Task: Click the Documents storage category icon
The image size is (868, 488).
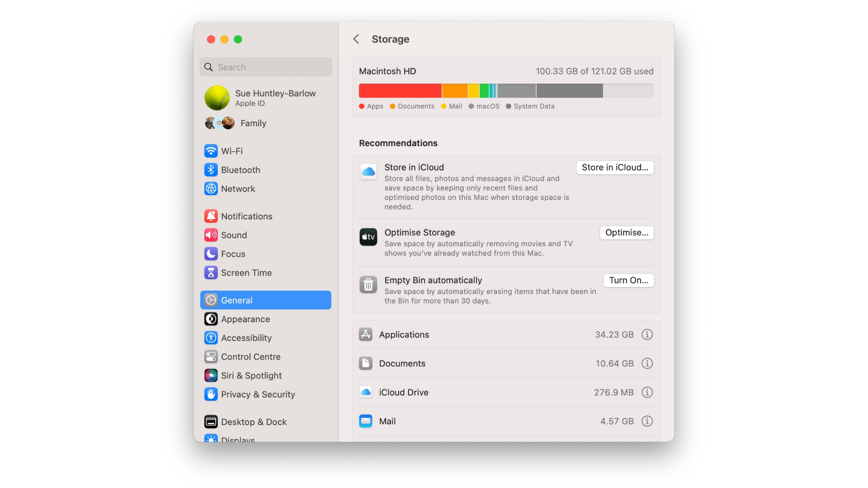Action: point(365,363)
